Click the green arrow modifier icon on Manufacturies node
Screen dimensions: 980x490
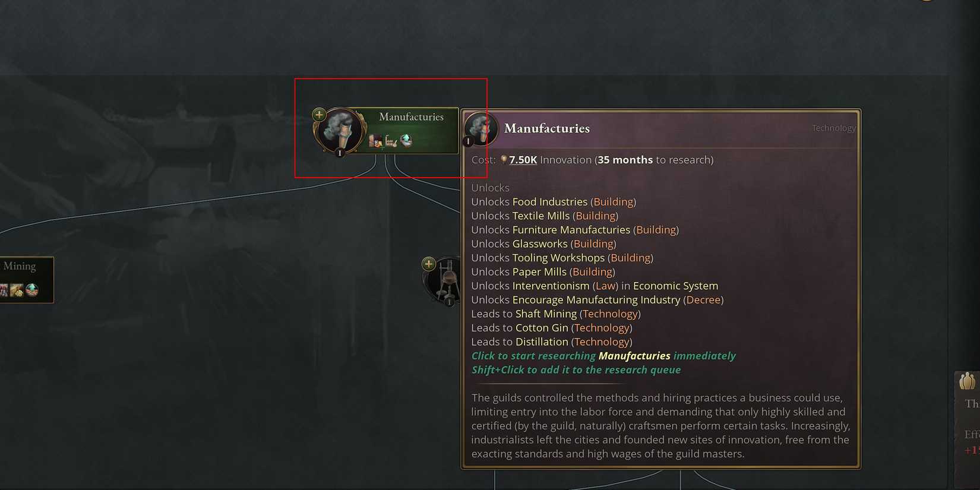tap(406, 140)
